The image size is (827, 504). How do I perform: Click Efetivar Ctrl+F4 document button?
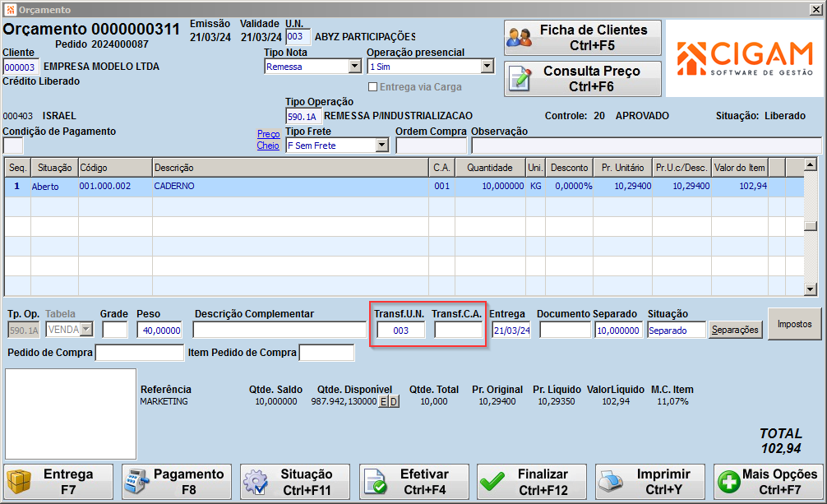(414, 481)
